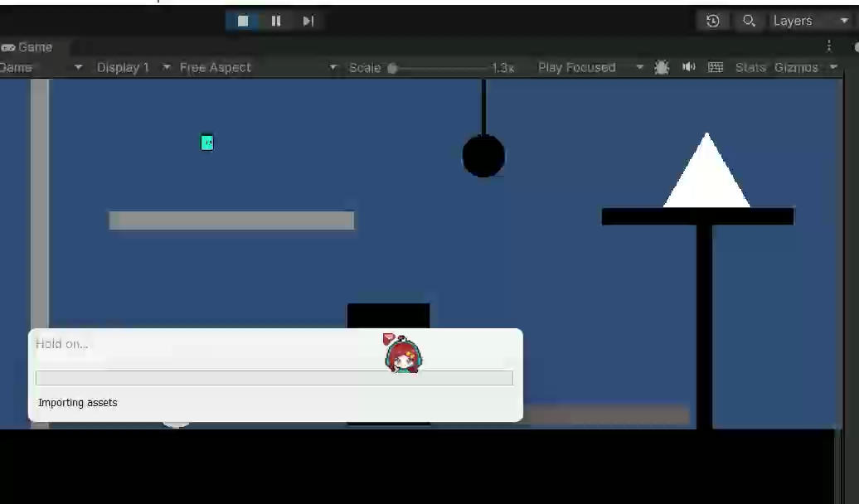
Task: Open the Game view mode dropdown
Action: pos(41,67)
